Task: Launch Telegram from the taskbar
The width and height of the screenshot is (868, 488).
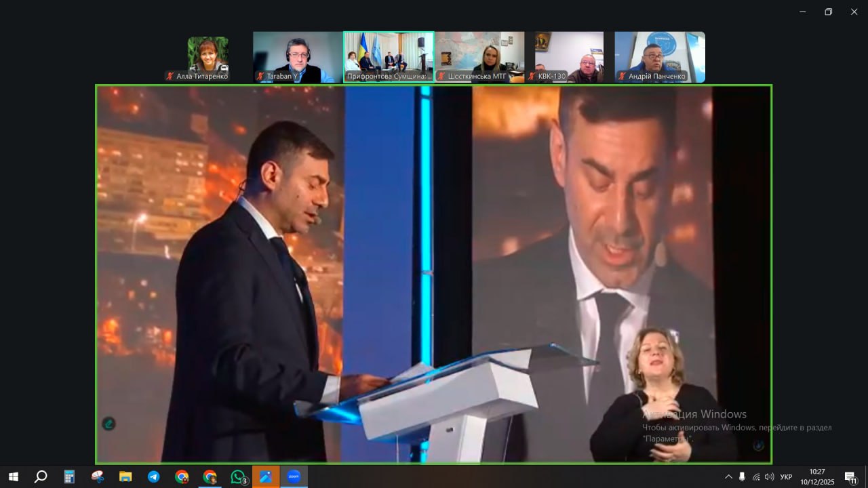Action: pos(154,476)
